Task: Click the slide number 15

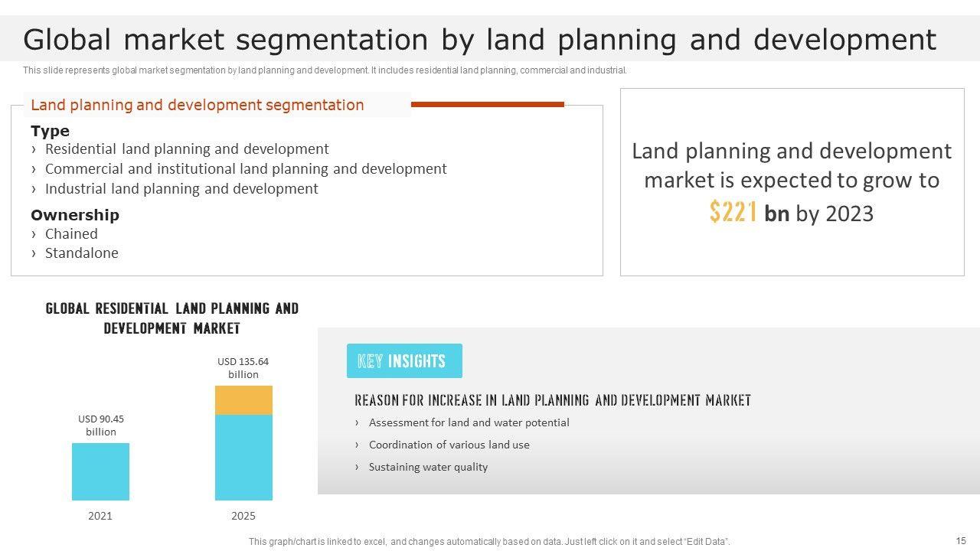Action: point(961,540)
